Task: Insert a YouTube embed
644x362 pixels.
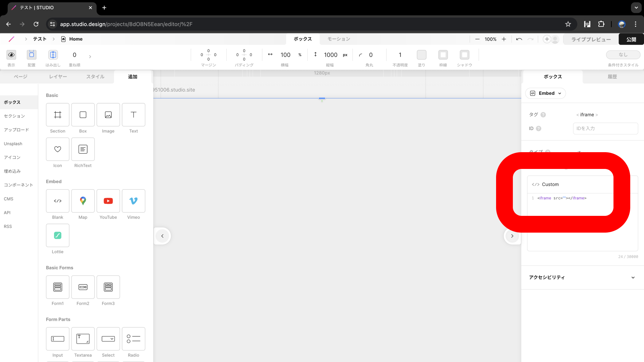Action: coord(108,201)
